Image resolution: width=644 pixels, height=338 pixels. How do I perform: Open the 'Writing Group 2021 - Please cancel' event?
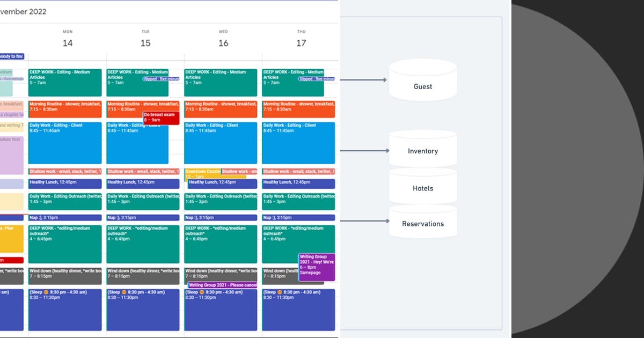click(222, 284)
